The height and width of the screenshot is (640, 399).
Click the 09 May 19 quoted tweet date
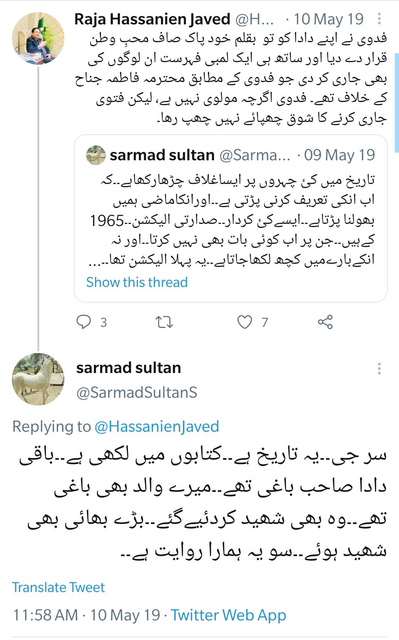(339, 155)
